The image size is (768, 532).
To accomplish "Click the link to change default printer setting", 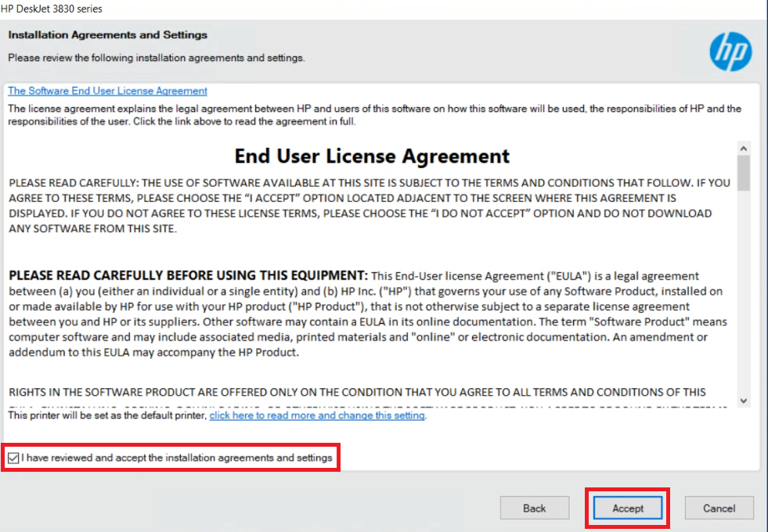I will tap(317, 415).
